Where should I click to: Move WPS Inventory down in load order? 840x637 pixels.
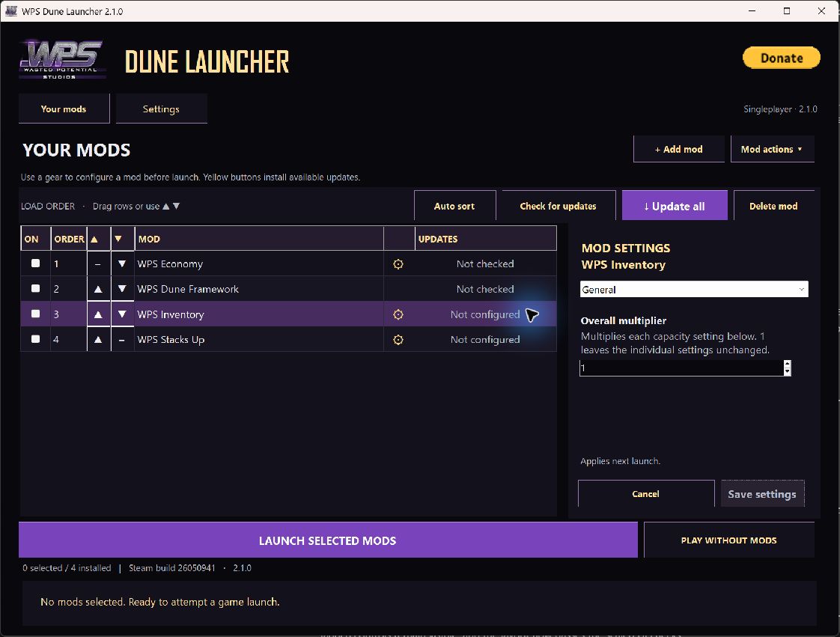click(x=122, y=314)
